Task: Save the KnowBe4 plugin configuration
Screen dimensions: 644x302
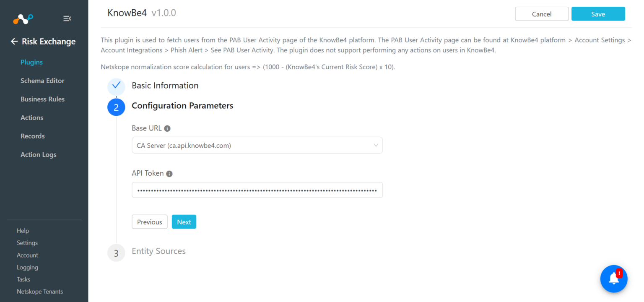Action: (598, 13)
